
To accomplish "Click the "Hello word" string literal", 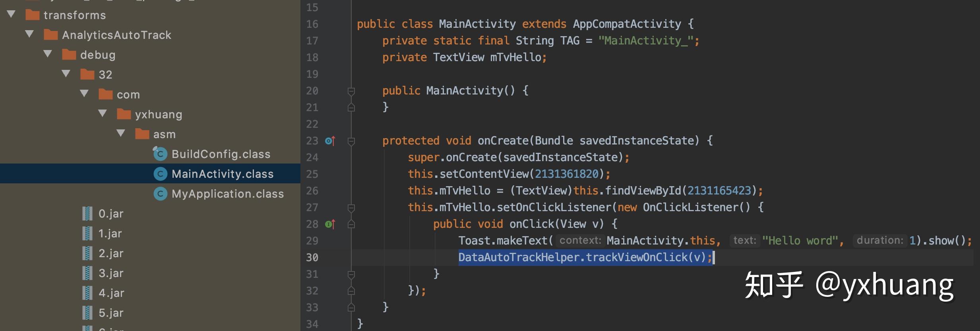I will 800,241.
